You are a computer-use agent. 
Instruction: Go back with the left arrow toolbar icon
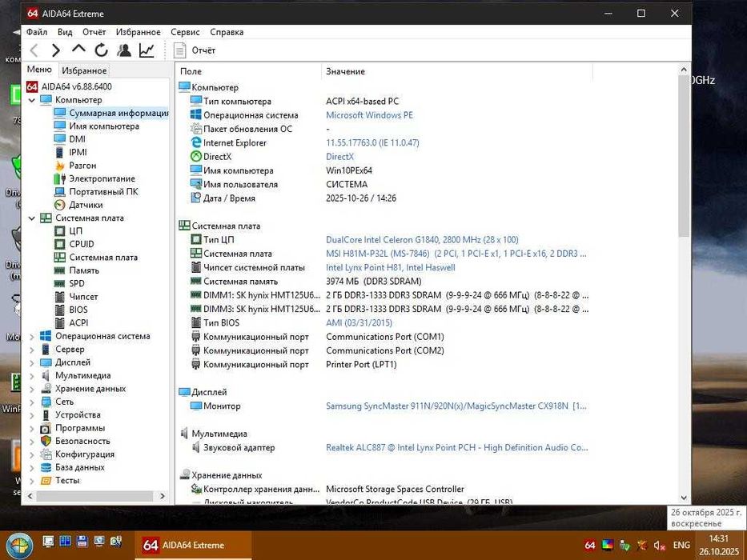34,50
